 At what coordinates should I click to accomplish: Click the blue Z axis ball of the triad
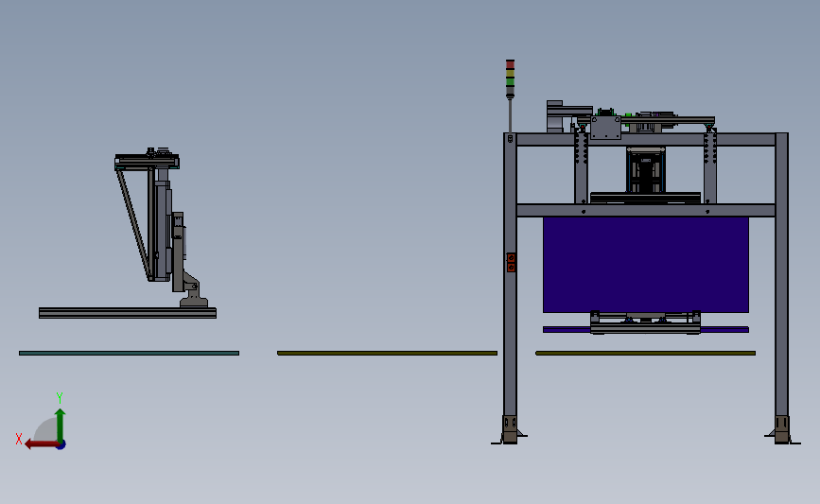pos(61,445)
